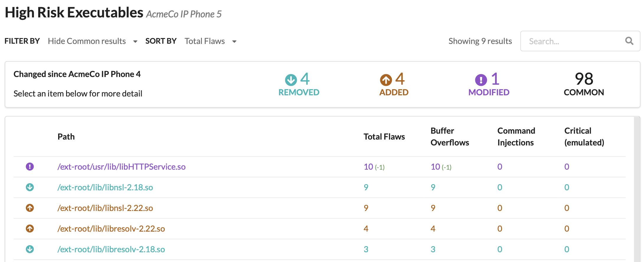Viewport: 644px width, 262px height.
Task: Sort by the Total Flaws column header
Action: pos(384,137)
